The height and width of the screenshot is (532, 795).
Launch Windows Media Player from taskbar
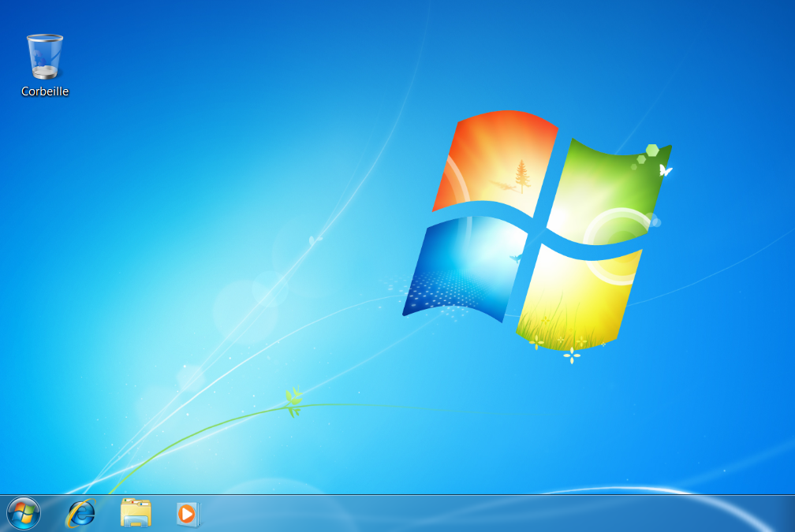[188, 514]
